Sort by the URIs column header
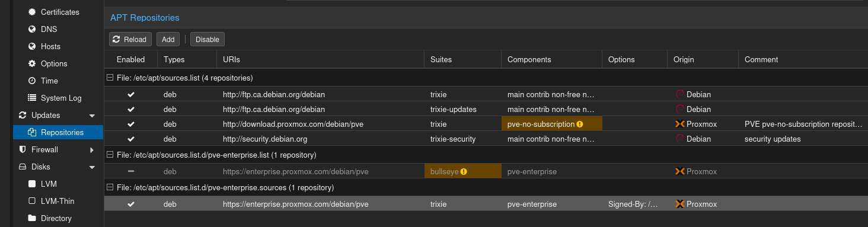 click(x=320, y=59)
